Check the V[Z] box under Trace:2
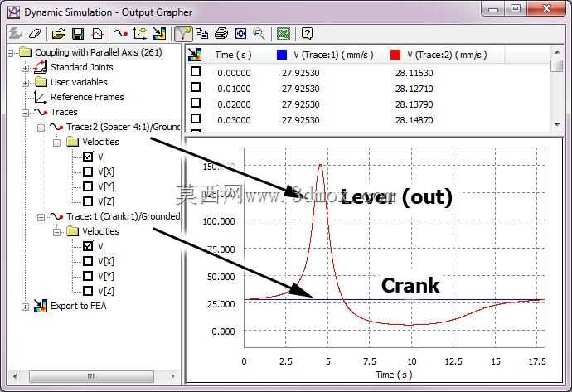The image size is (572, 392). pyautogui.click(x=88, y=201)
